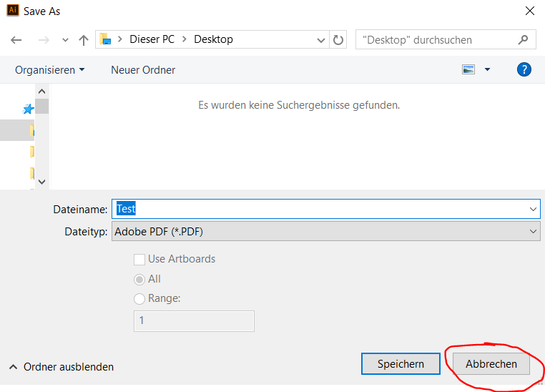Open the help question mark icon
Screen dimensions: 545x392
pyautogui.click(x=524, y=69)
